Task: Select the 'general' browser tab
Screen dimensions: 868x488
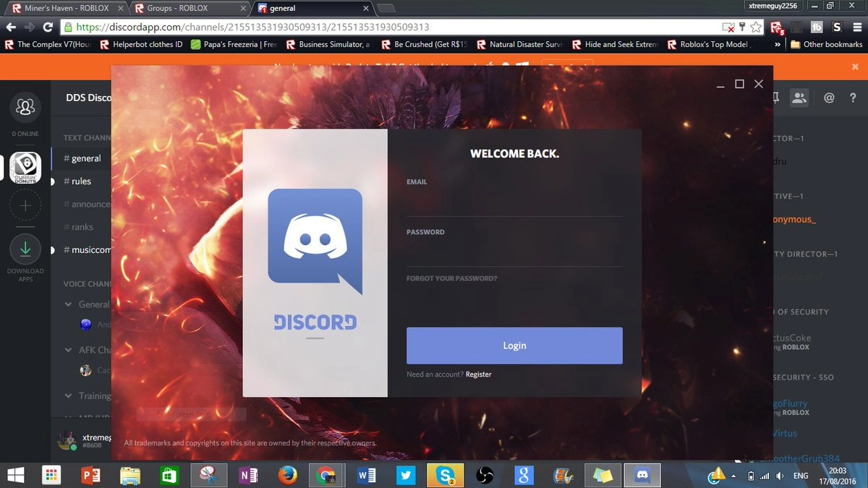Action: (312, 9)
